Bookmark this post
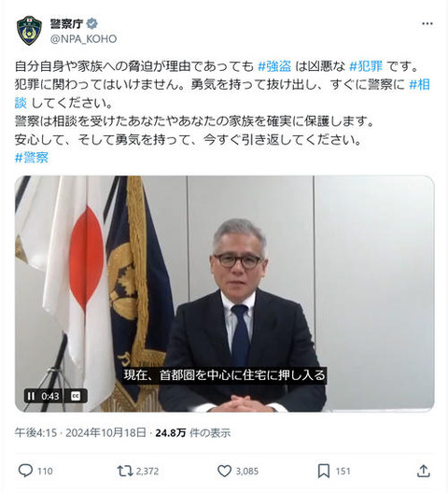Image resolution: width=448 pixels, height=493 pixels. point(324,471)
